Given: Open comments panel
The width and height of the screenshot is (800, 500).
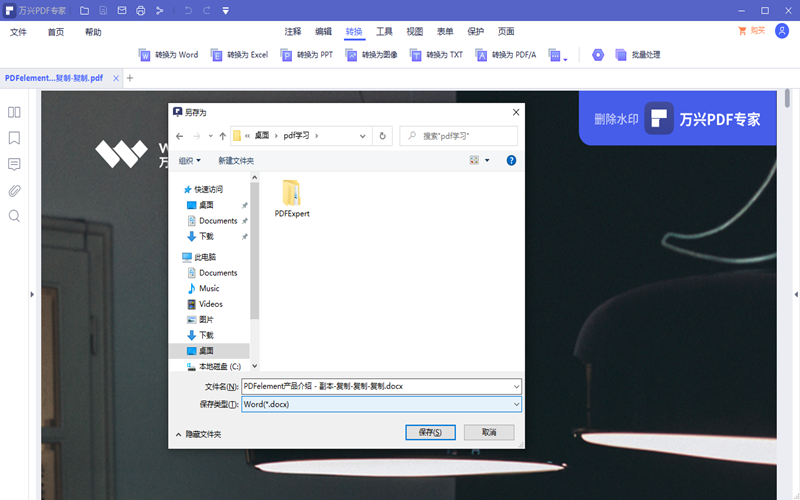Looking at the screenshot, I should click(14, 164).
